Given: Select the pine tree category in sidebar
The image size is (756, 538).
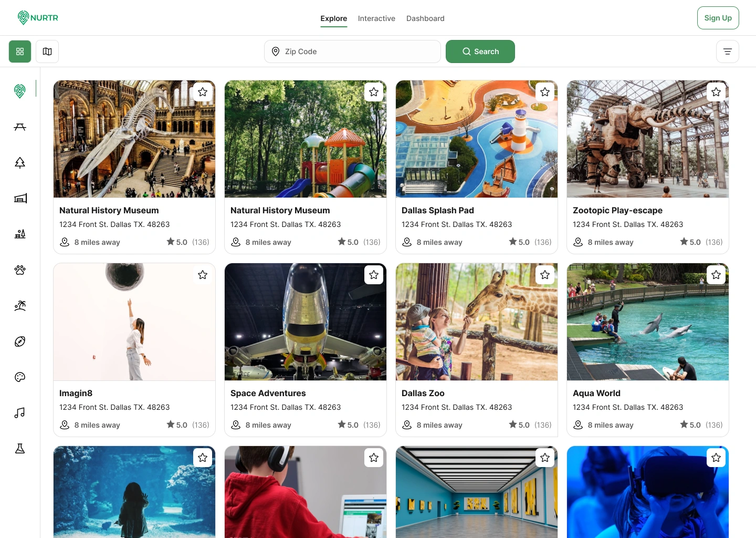Looking at the screenshot, I should click(20, 163).
